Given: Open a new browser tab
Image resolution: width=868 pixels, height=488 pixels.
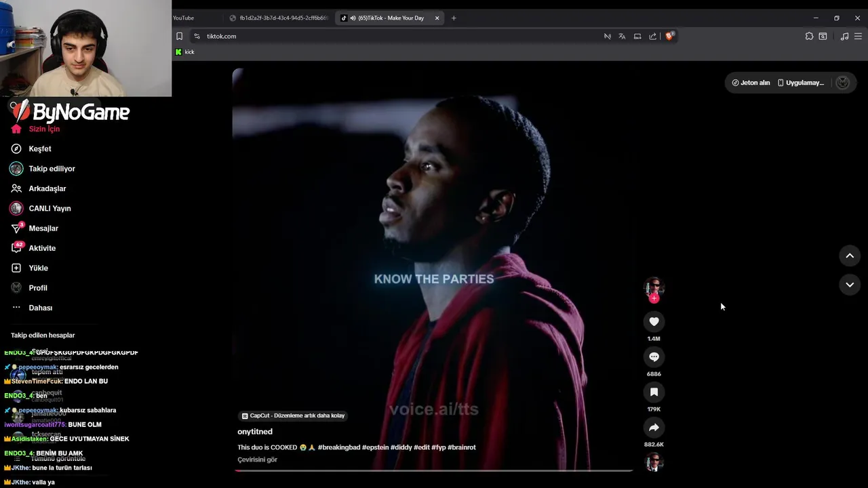Looking at the screenshot, I should pyautogui.click(x=454, y=18).
